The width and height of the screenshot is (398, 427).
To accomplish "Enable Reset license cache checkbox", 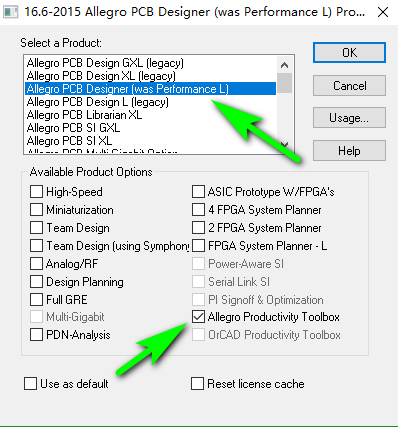I will (197, 383).
